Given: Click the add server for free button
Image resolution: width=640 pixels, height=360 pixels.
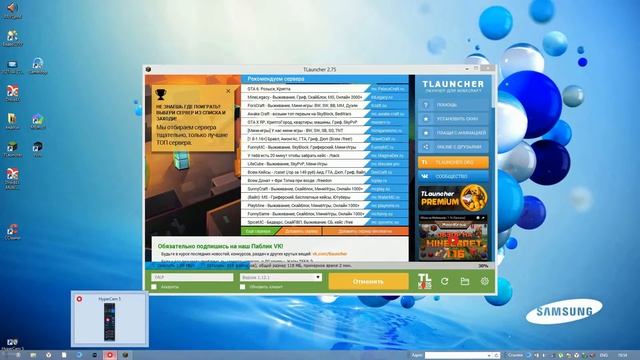Looking at the screenshot, I should (365, 231).
